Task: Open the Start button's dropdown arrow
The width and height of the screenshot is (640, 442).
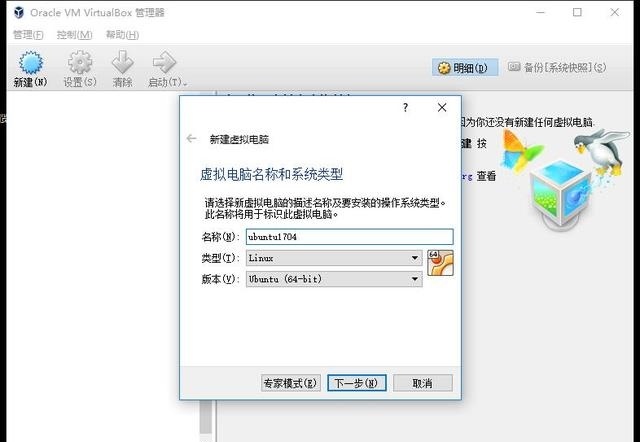Action: coord(185,84)
